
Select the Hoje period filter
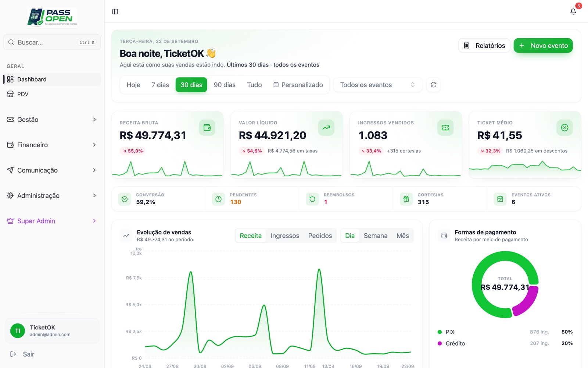(133, 85)
